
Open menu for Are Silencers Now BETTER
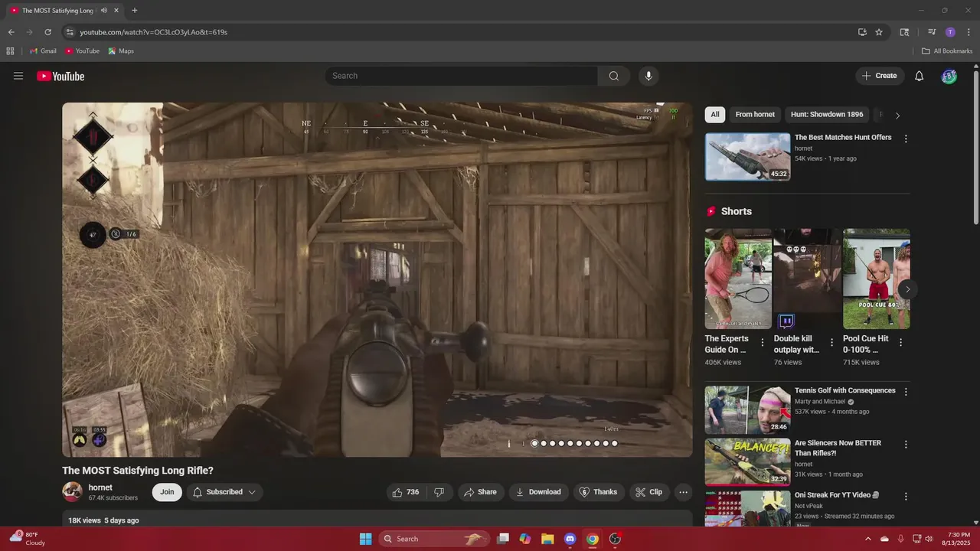pos(906,445)
